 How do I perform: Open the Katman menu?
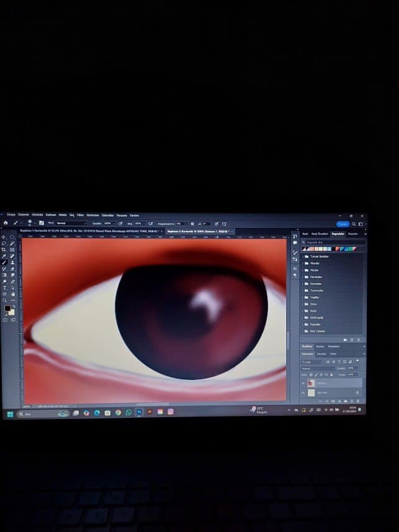coord(51,215)
